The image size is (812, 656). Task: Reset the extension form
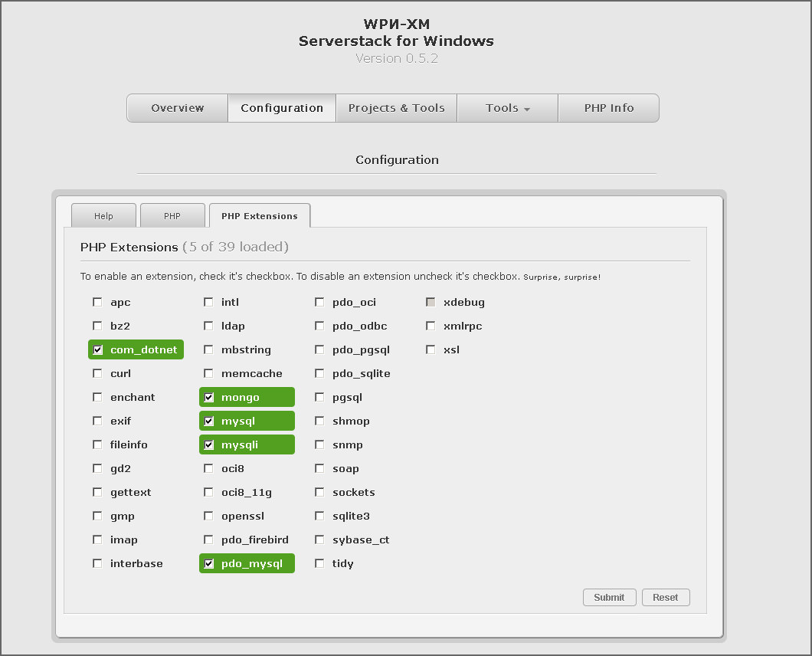666,598
